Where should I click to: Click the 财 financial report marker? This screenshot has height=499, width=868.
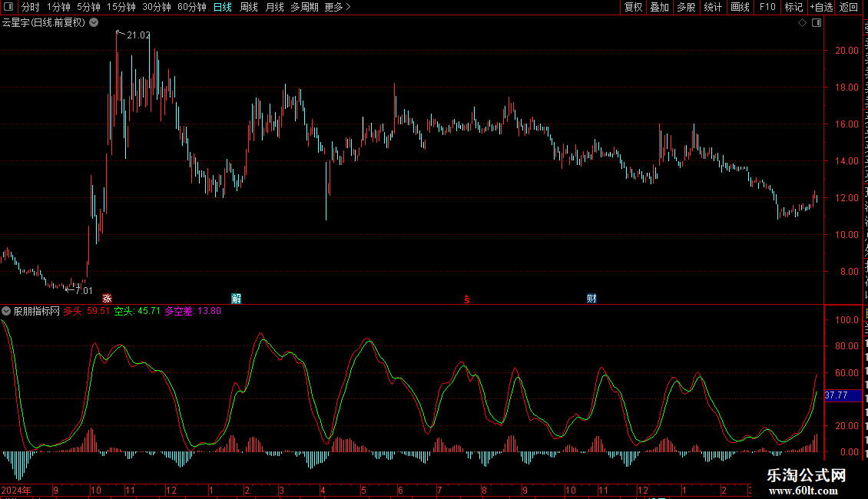point(591,298)
